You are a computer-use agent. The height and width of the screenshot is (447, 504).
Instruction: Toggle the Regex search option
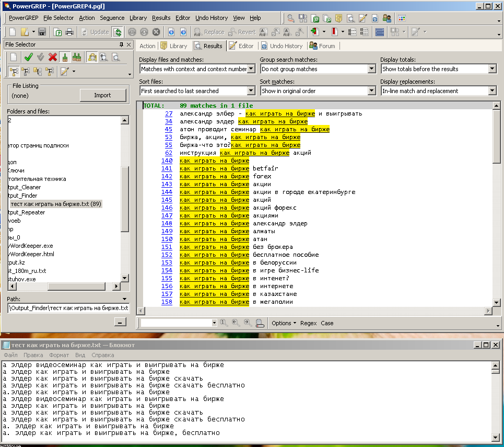pos(308,323)
